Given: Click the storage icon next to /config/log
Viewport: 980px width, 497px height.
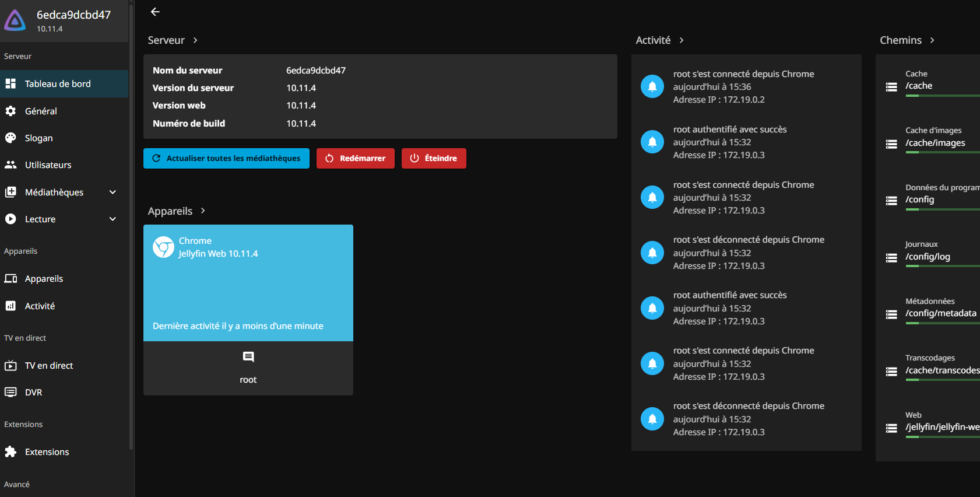Looking at the screenshot, I should [891, 258].
